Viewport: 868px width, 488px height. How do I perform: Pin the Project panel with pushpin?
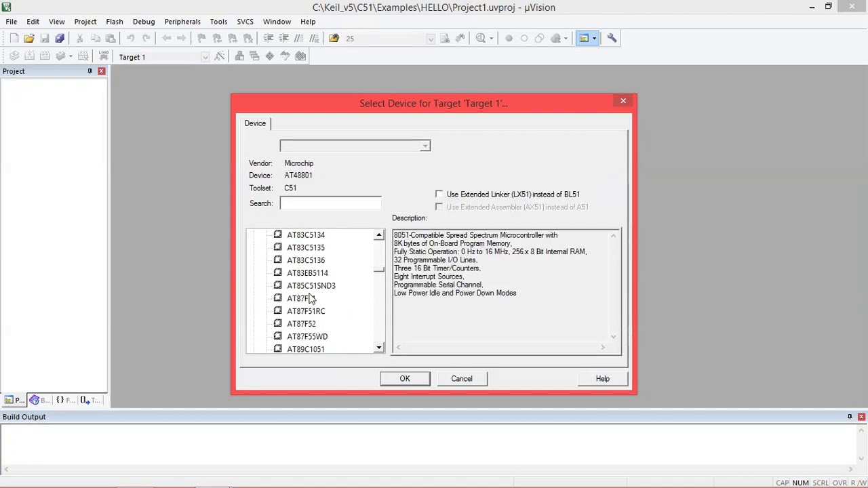click(90, 71)
